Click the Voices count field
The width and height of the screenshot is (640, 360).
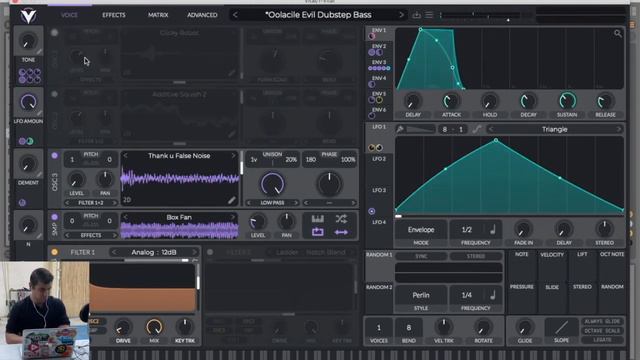pyautogui.click(x=379, y=328)
